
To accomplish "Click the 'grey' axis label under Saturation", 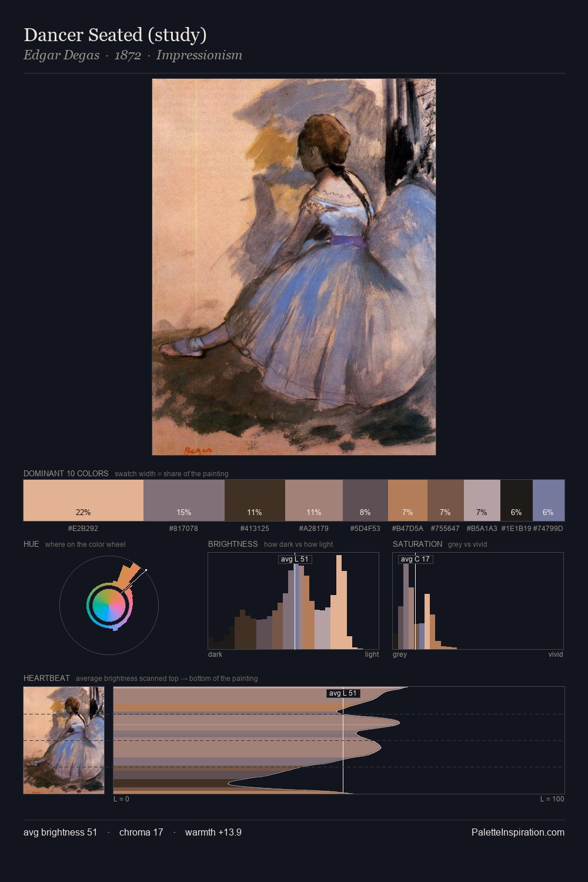I will [400, 654].
